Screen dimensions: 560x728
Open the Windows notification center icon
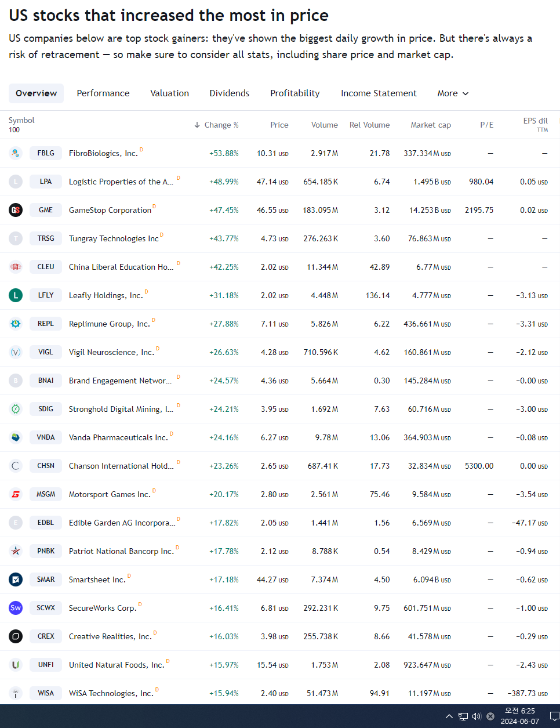(554, 716)
